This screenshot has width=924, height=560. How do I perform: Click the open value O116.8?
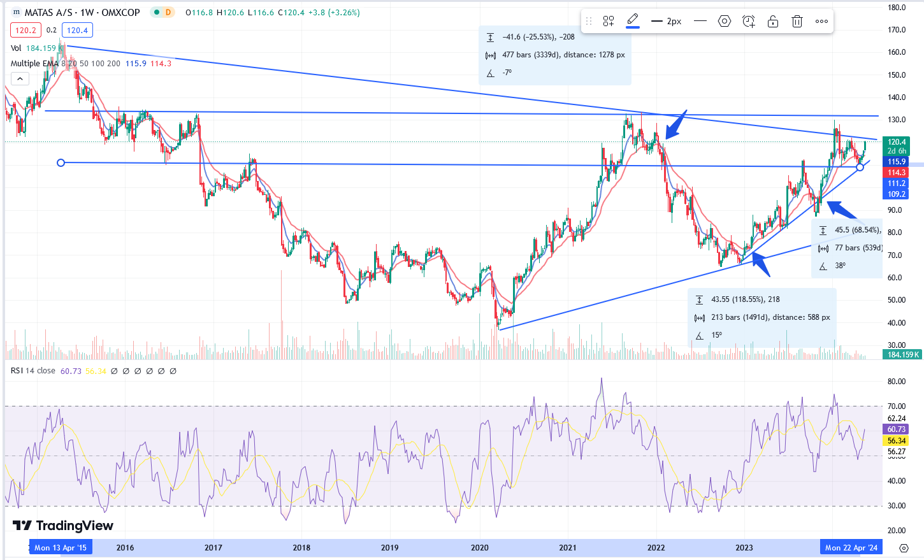pos(199,12)
